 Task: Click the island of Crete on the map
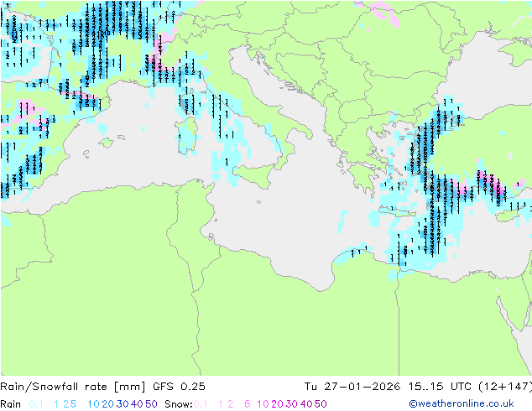point(397,211)
